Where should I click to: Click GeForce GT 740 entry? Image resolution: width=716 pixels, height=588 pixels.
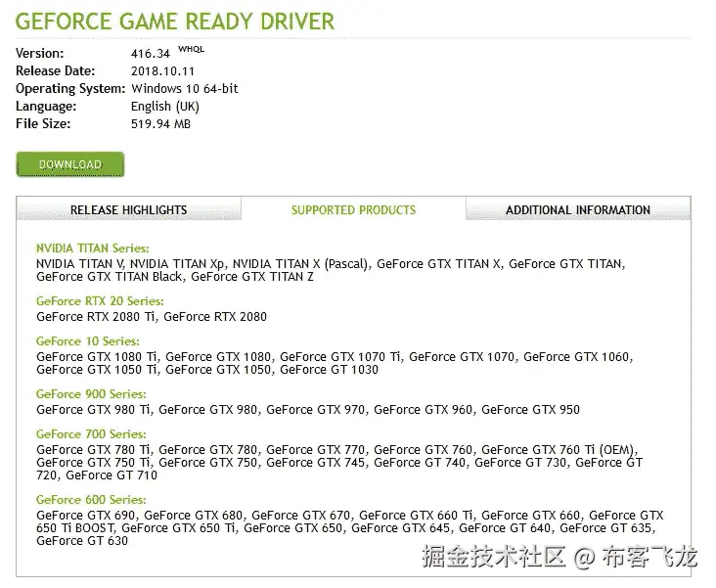pos(420,463)
